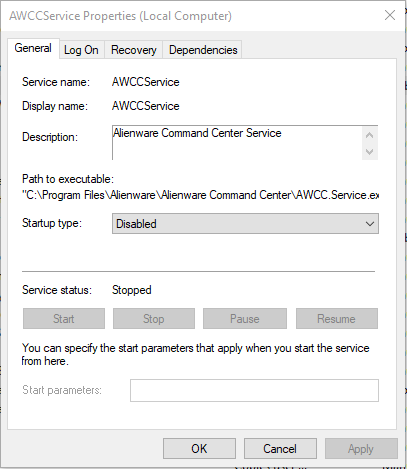
Task: Click the Startup type chevron arrow
Action: point(370,224)
